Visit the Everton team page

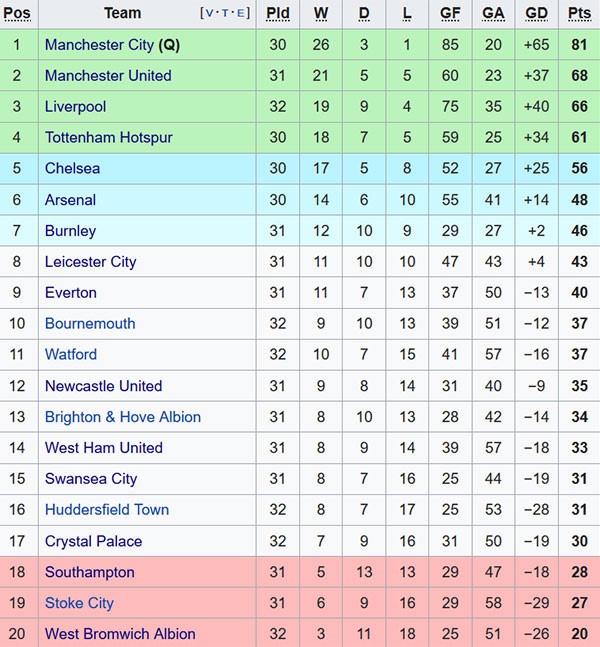[71, 293]
